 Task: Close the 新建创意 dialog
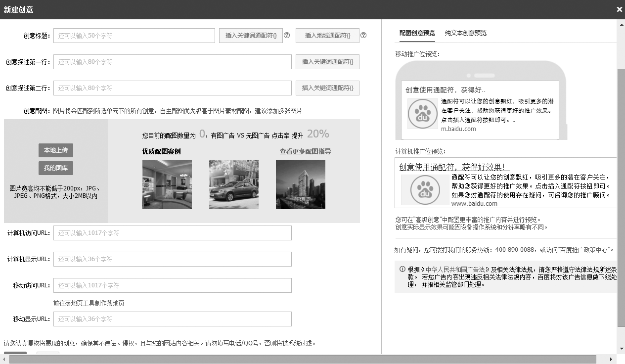tap(619, 9)
